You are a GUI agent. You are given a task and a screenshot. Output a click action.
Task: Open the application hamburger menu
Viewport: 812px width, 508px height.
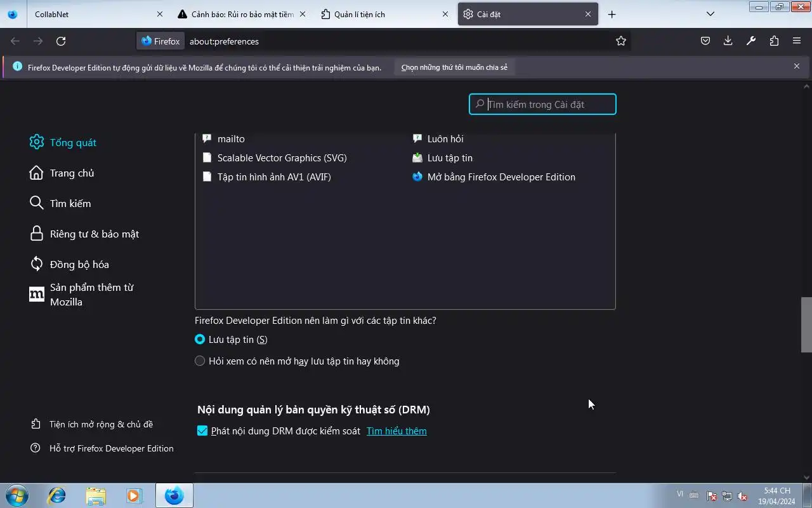[797, 41]
